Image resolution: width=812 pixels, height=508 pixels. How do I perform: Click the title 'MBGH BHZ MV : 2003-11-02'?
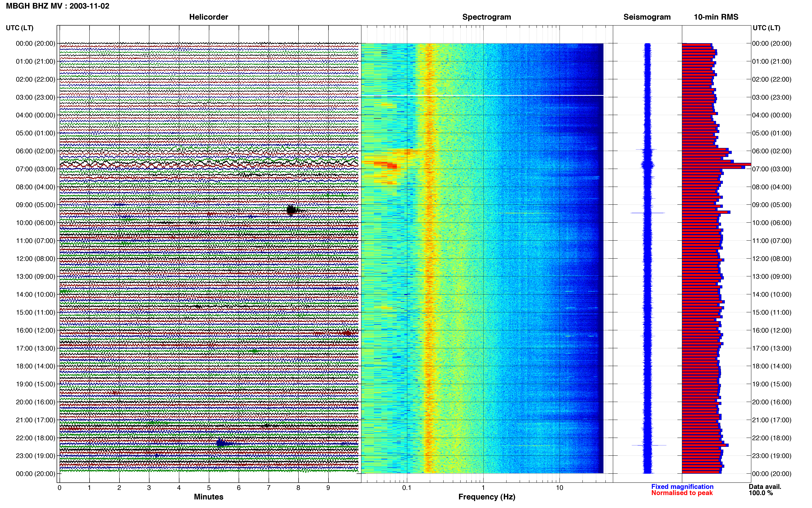coord(57,6)
